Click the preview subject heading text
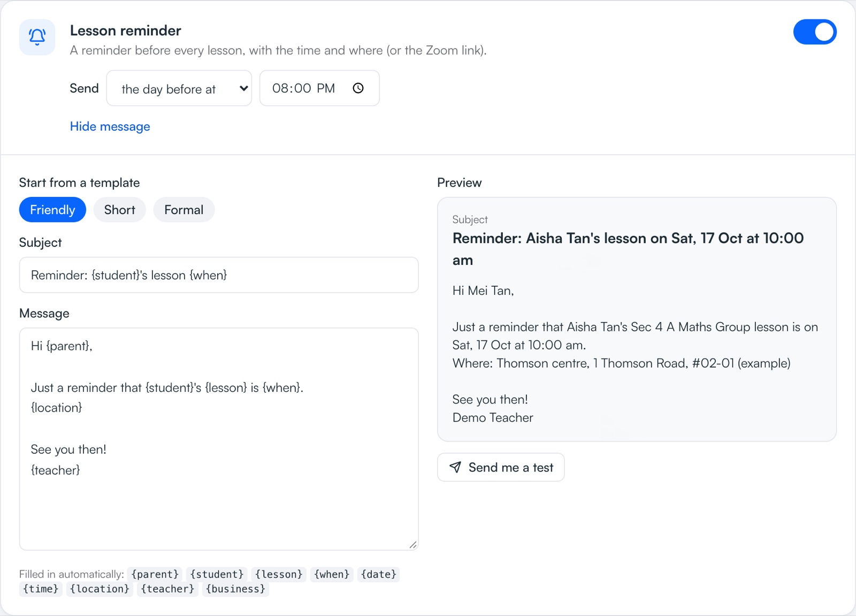856x616 pixels. coord(628,249)
